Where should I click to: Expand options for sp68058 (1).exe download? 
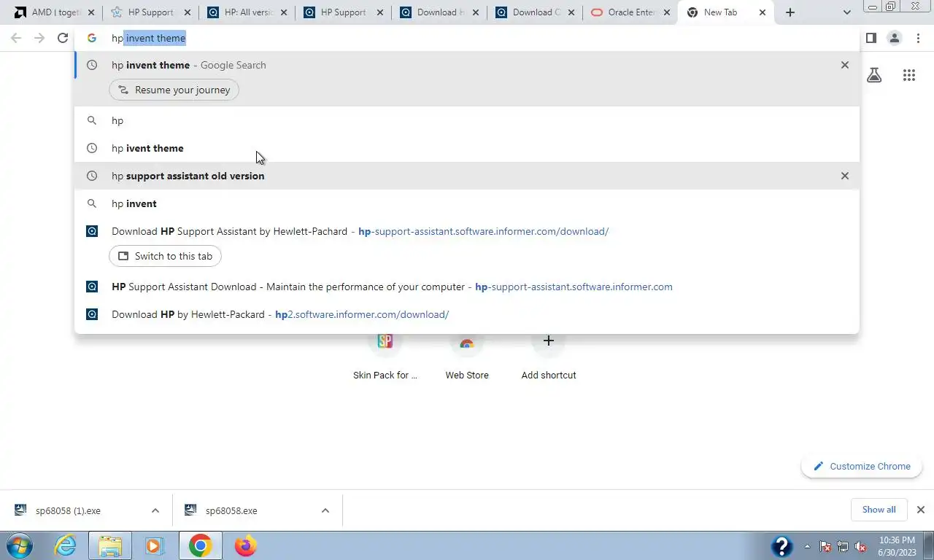[x=155, y=510]
